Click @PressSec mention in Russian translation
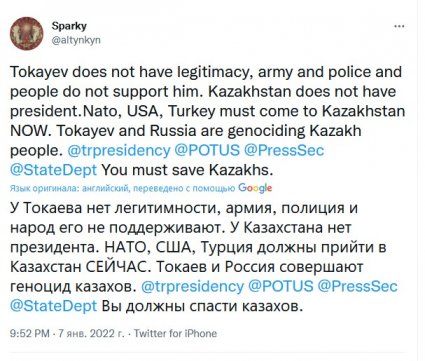The height and width of the screenshot is (361, 425). click(358, 287)
